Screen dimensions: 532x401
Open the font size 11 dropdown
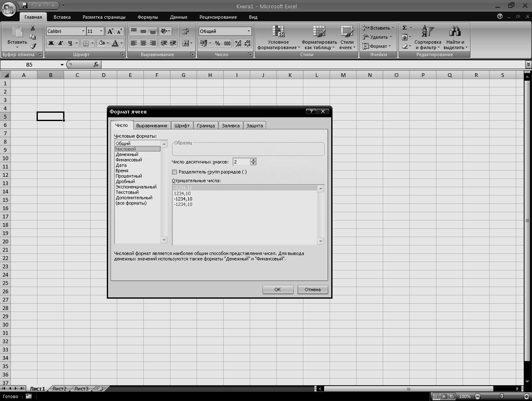[x=101, y=31]
